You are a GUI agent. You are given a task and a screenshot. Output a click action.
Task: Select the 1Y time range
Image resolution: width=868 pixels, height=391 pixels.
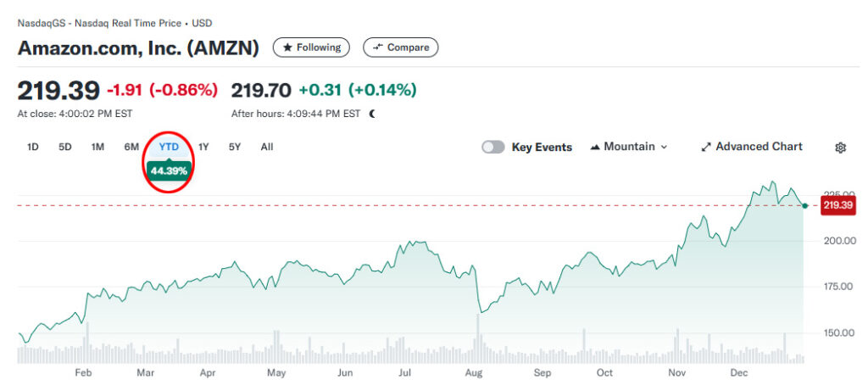point(203,147)
